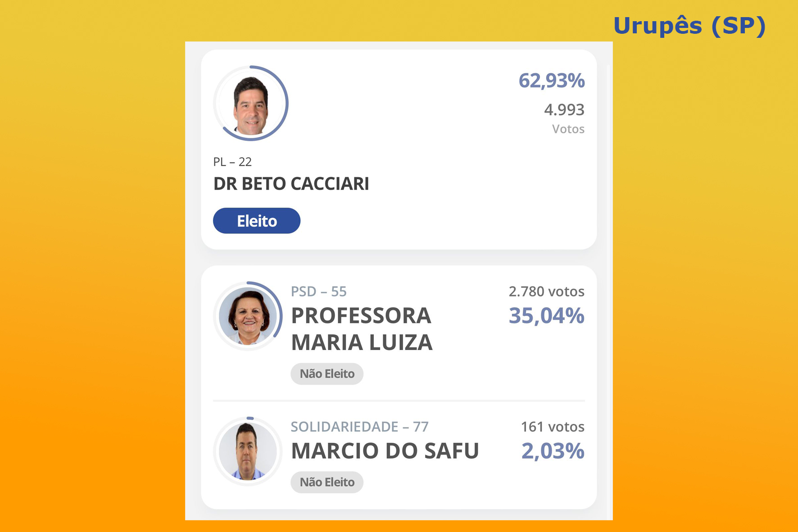Screen dimensions: 798x532
Task: Click the divider line between the two losing candidates
Action: click(x=399, y=400)
